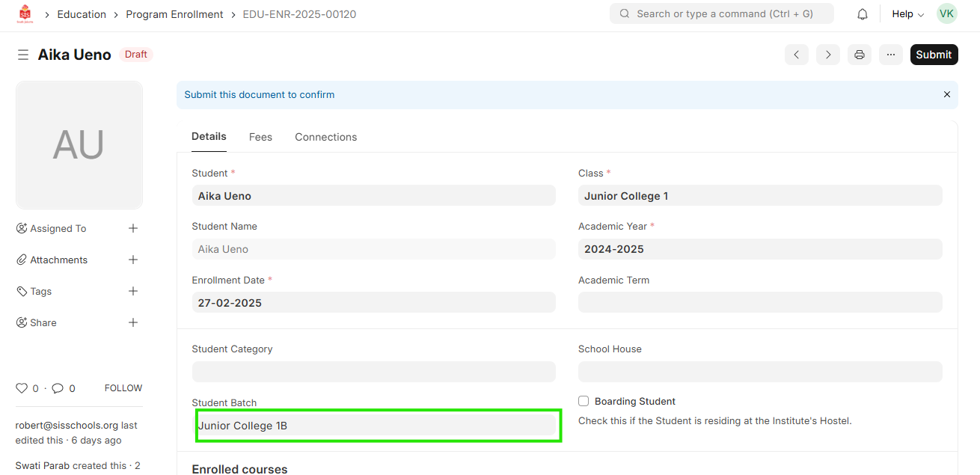
Task: Print the enrollment document
Action: 860,55
